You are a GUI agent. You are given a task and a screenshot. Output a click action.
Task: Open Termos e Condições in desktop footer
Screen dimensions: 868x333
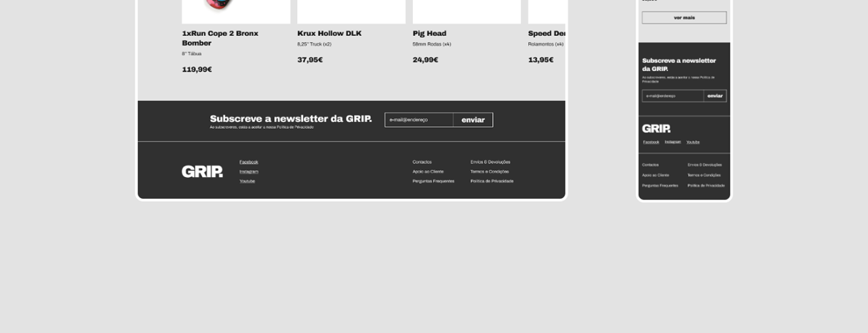489,172
